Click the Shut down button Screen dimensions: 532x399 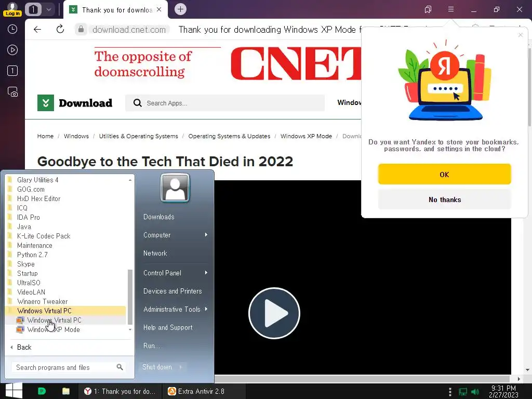tap(157, 367)
